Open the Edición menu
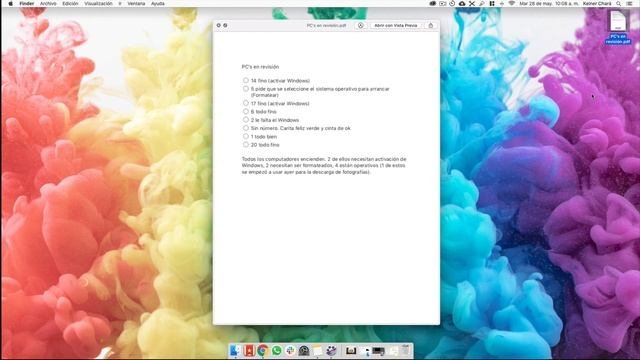640x360 pixels. pyautogui.click(x=70, y=4)
